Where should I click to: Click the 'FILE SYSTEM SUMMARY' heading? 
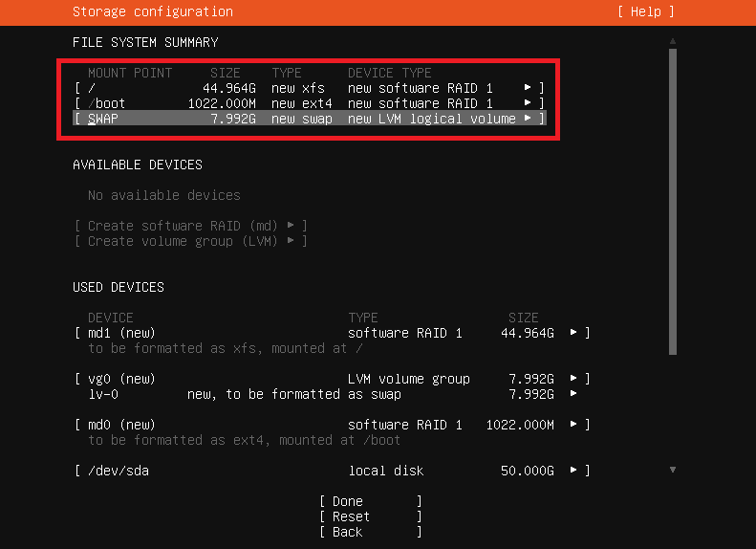(145, 42)
